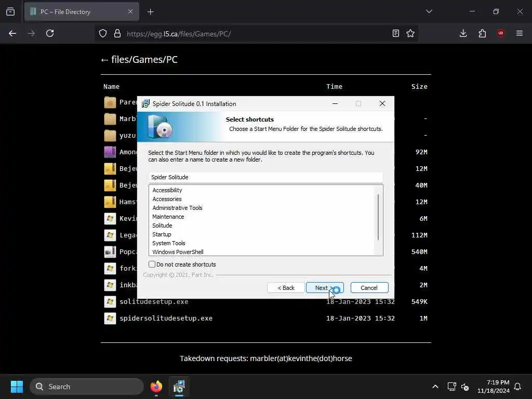Select Windows PowerShell folder
The width and height of the screenshot is (532, 399).
(x=178, y=252)
